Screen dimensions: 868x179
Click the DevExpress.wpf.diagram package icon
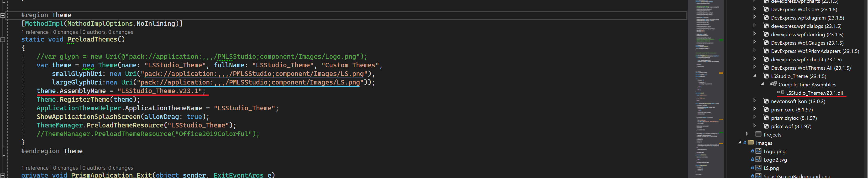click(x=766, y=18)
